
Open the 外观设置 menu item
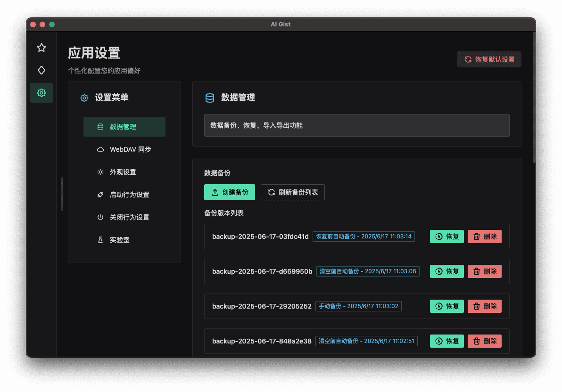tap(124, 172)
